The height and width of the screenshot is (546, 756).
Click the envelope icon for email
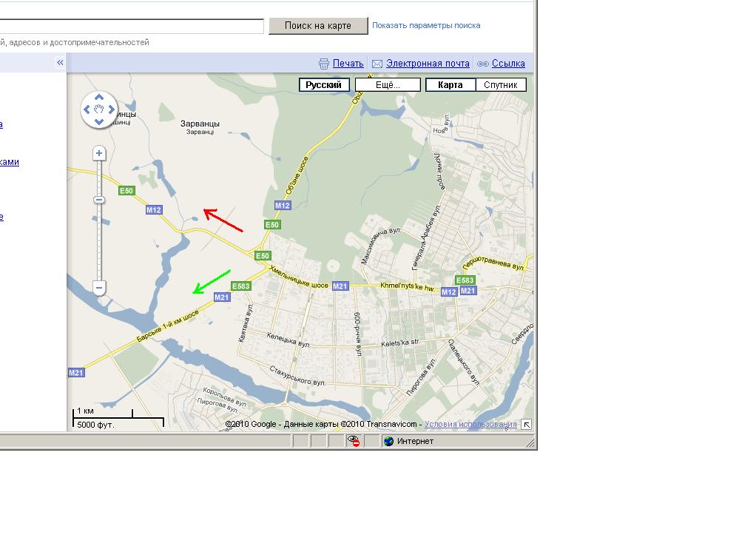(x=377, y=64)
